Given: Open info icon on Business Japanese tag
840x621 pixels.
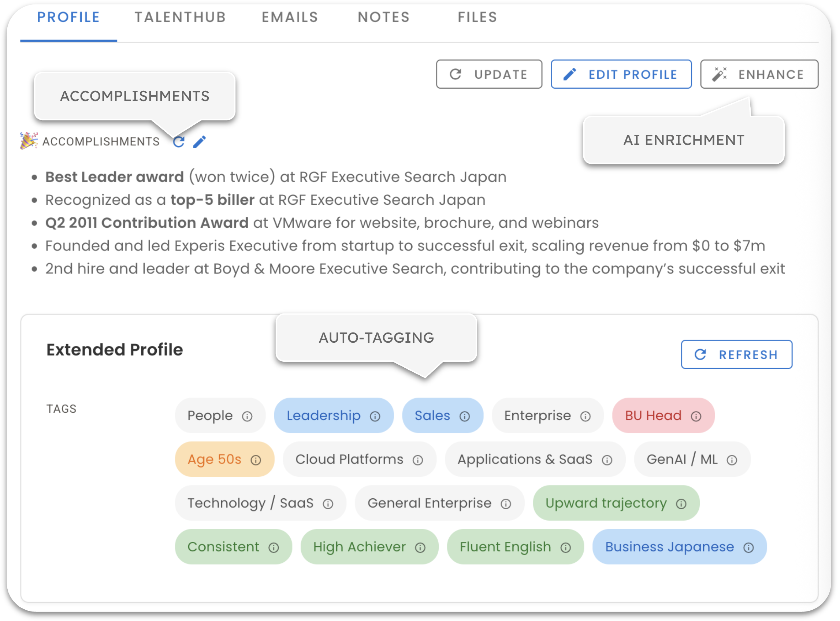Looking at the screenshot, I should [x=749, y=548].
